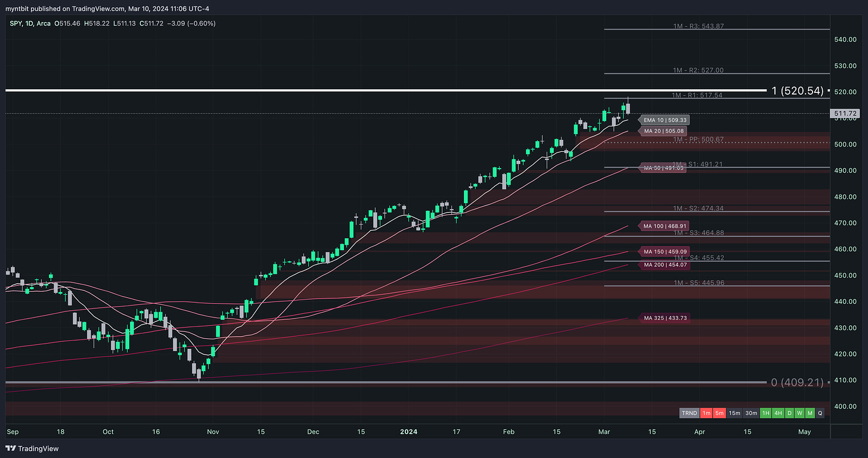Click the 30m timeframe cell

pyautogui.click(x=751, y=413)
